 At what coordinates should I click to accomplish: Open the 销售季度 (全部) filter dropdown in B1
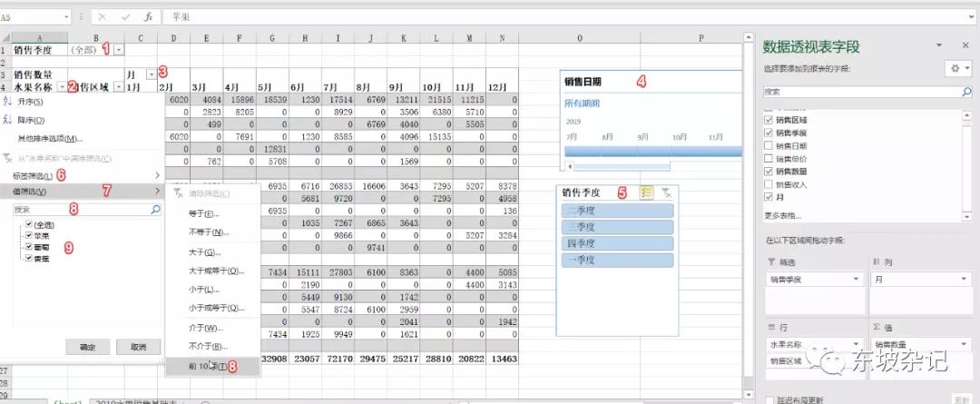120,50
